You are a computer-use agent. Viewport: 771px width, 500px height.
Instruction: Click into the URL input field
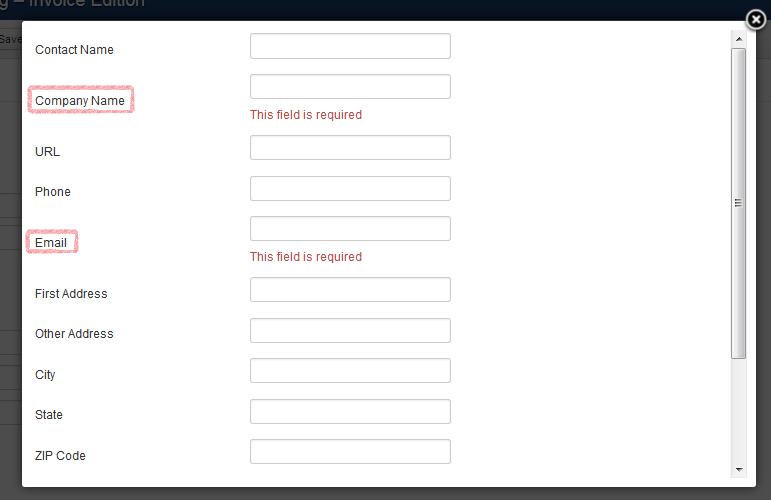click(x=350, y=147)
